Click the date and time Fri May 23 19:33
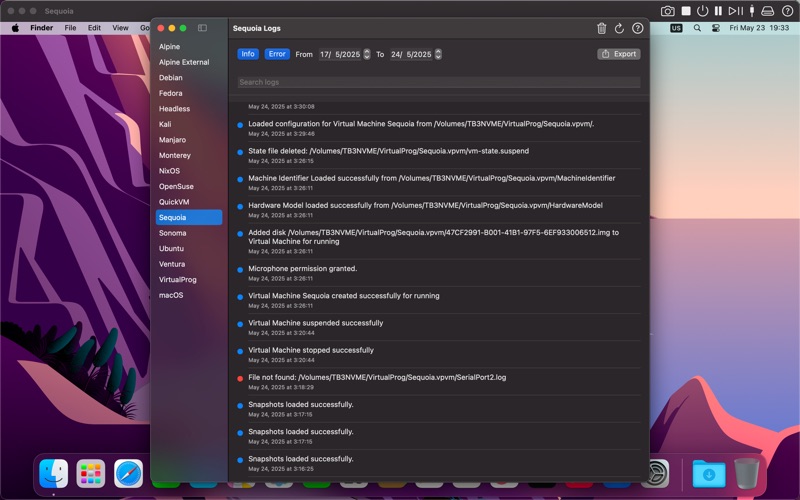Viewport: 800px width, 500px height. coord(759,28)
